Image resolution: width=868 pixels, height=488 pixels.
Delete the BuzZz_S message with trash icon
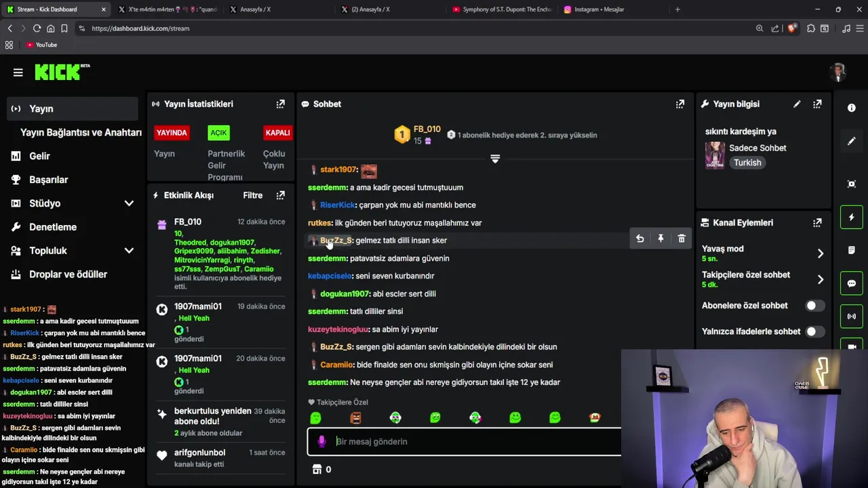682,239
